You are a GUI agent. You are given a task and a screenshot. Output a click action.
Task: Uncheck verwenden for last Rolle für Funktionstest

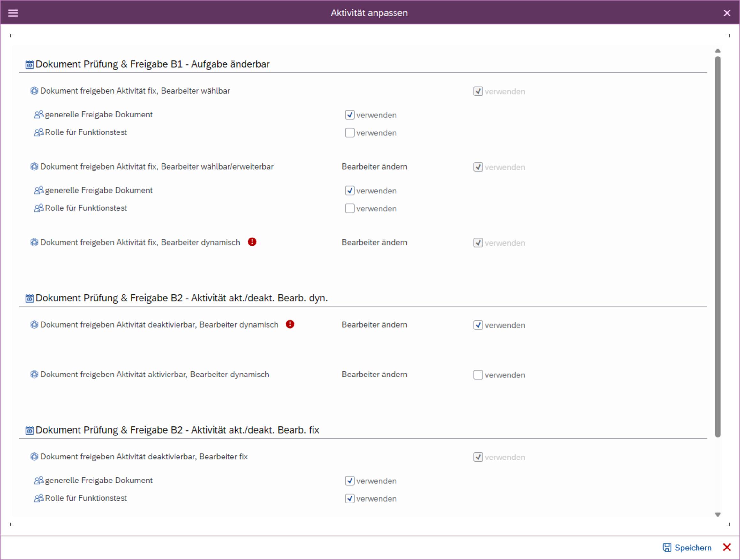coord(350,498)
